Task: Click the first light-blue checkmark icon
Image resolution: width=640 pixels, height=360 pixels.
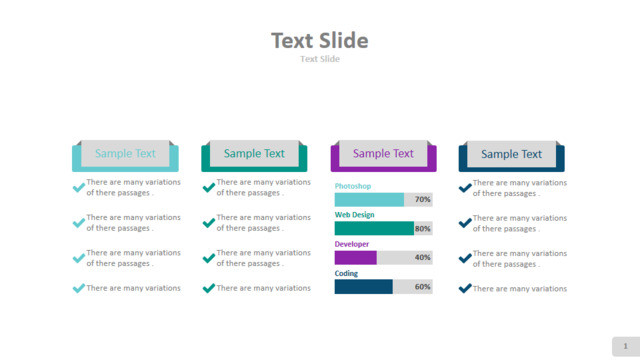Action: pos(79,187)
